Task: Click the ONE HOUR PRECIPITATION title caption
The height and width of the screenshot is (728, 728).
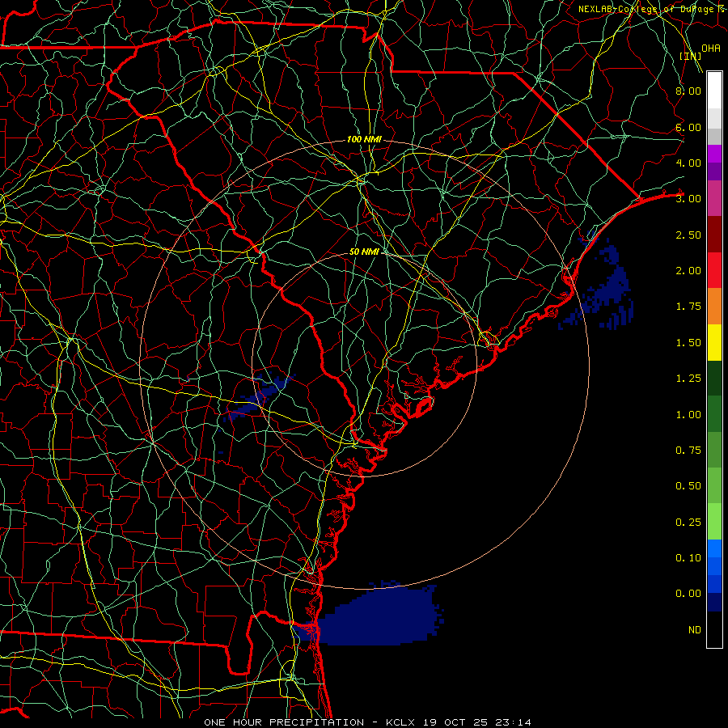Action: 367,722
